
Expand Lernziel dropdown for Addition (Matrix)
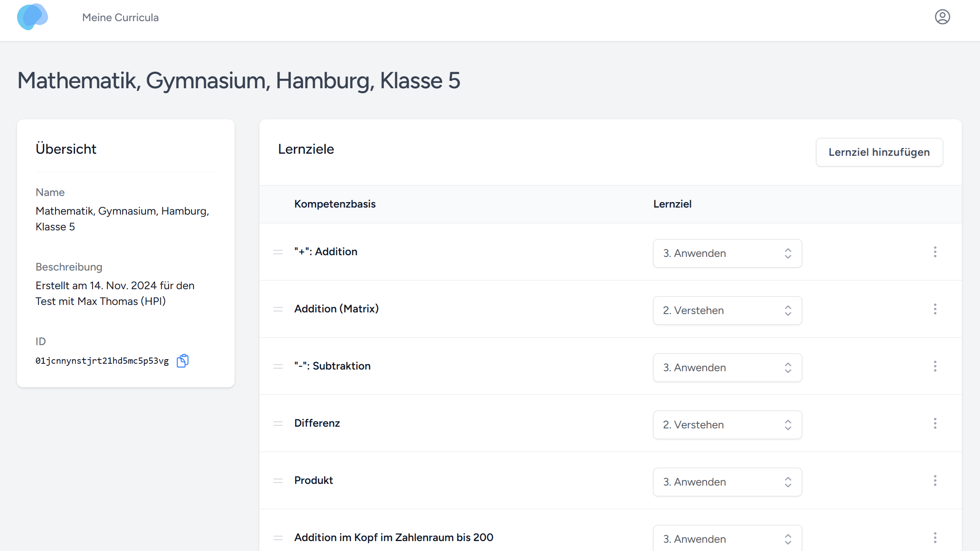click(727, 310)
